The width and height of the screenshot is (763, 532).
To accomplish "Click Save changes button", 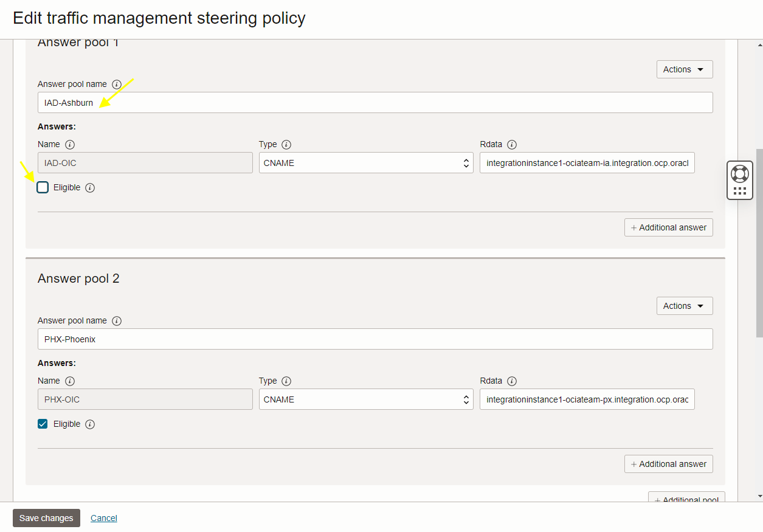I will click(x=46, y=518).
